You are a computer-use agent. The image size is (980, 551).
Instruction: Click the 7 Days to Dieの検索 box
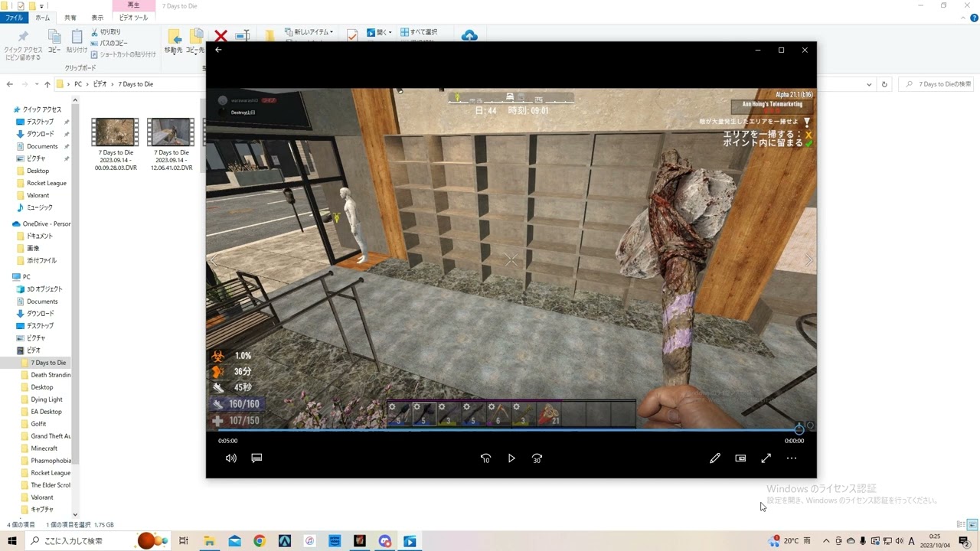point(938,84)
